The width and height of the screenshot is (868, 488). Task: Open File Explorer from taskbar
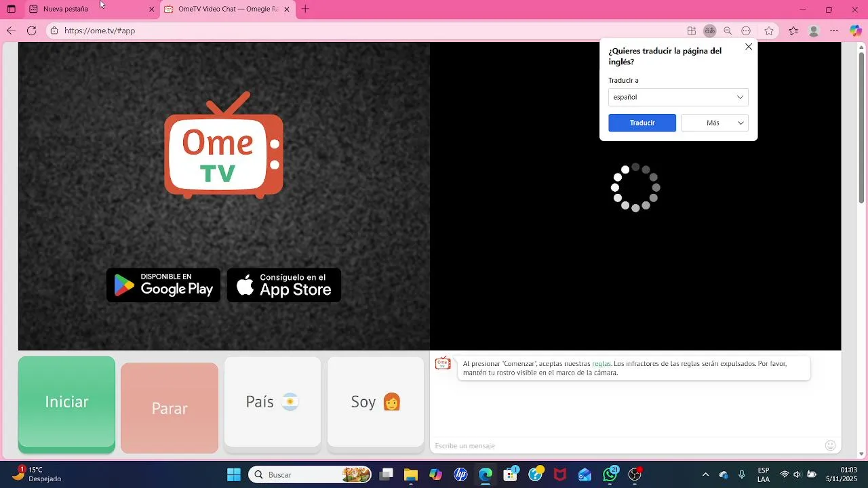[411, 474]
